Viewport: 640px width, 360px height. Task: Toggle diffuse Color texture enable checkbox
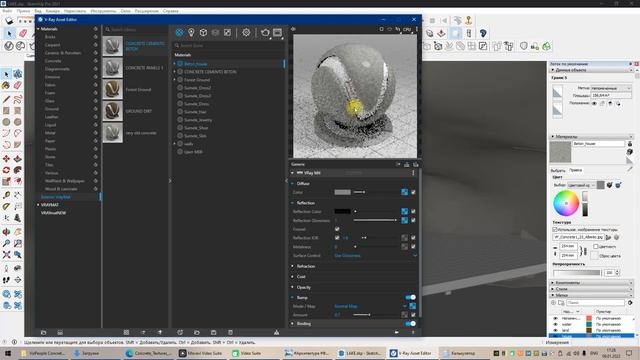point(413,192)
